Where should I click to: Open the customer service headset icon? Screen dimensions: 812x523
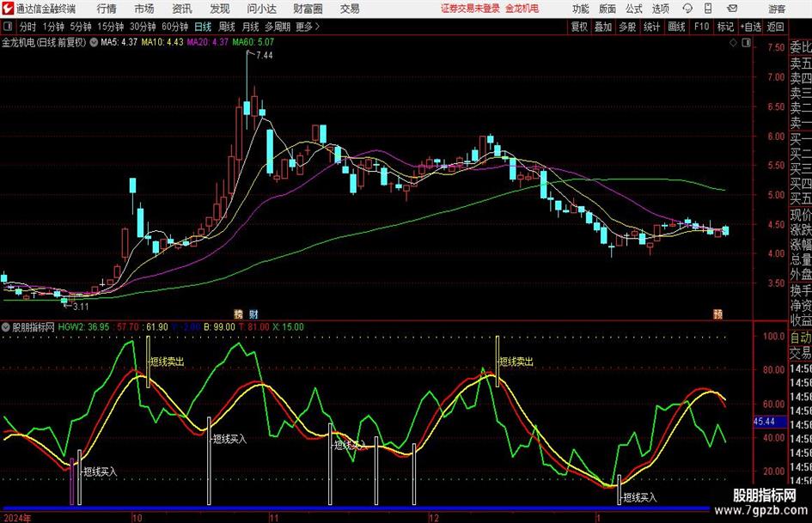click(x=687, y=9)
